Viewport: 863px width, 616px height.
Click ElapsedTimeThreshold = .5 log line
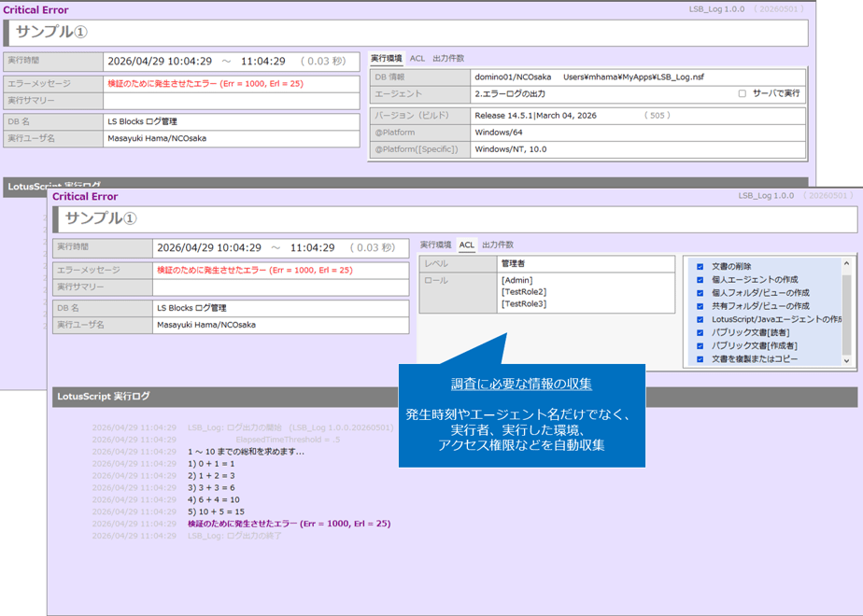pyautogui.click(x=288, y=440)
